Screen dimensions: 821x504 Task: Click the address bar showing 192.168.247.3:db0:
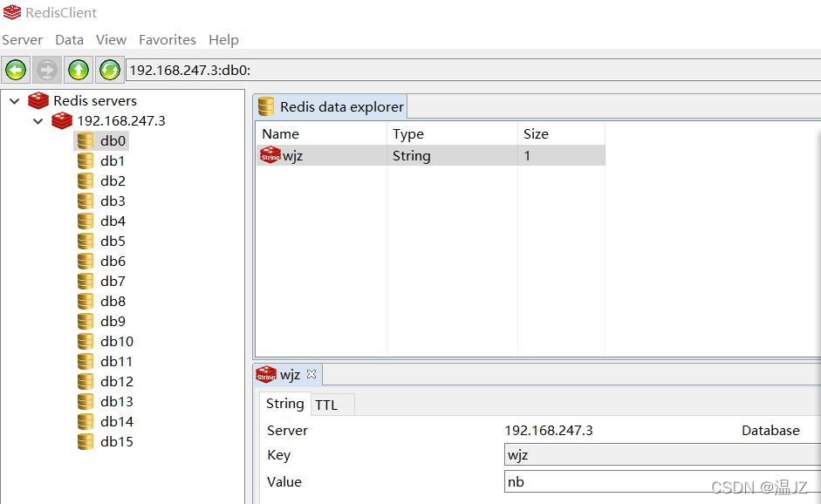click(474, 70)
